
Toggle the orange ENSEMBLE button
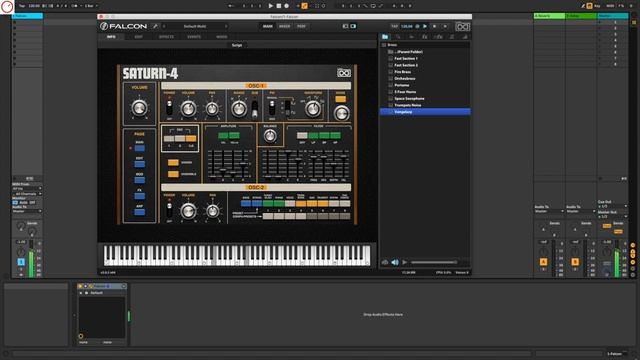point(173,174)
